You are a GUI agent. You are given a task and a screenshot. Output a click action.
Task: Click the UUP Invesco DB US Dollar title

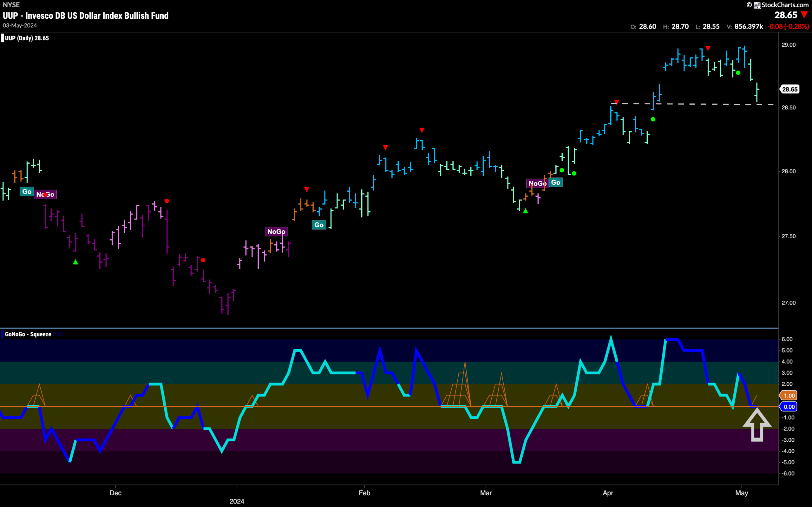[85, 16]
